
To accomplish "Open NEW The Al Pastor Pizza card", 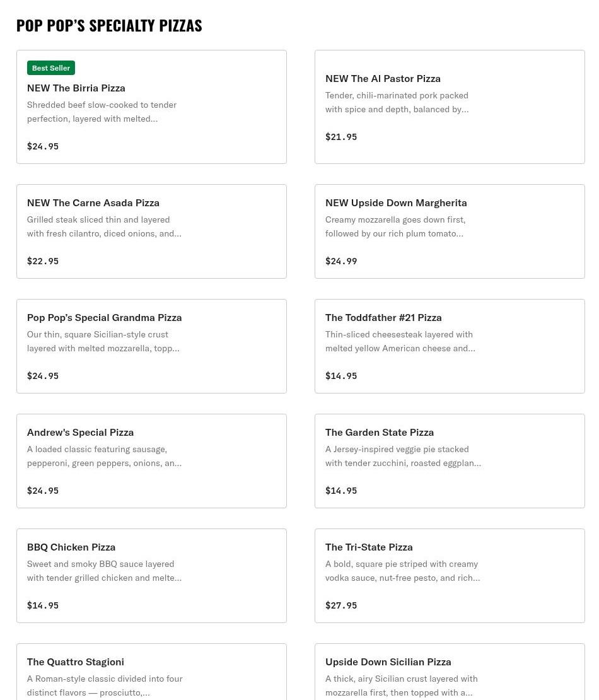I will click(450, 107).
